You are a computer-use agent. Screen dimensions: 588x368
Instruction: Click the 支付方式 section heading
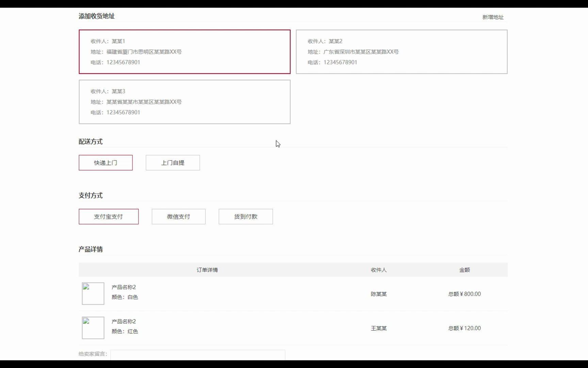pyautogui.click(x=91, y=195)
